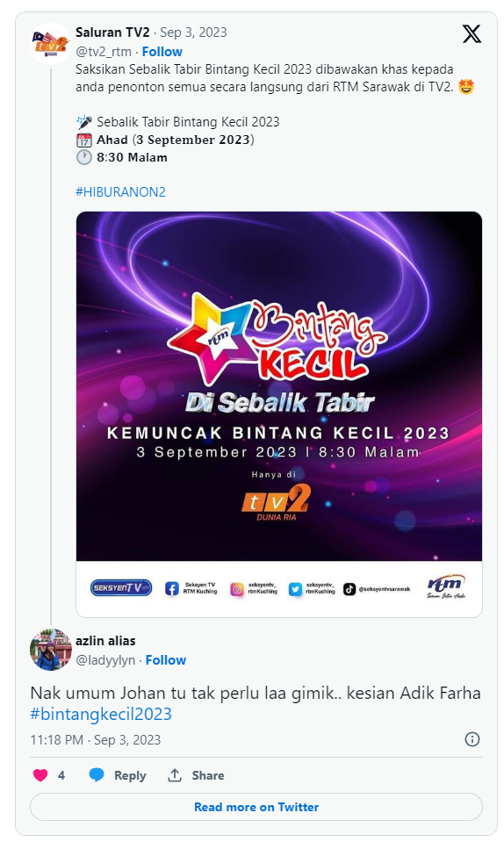The width and height of the screenshot is (504, 849).
Task: Open azlin alias profile picture
Action: (x=51, y=649)
